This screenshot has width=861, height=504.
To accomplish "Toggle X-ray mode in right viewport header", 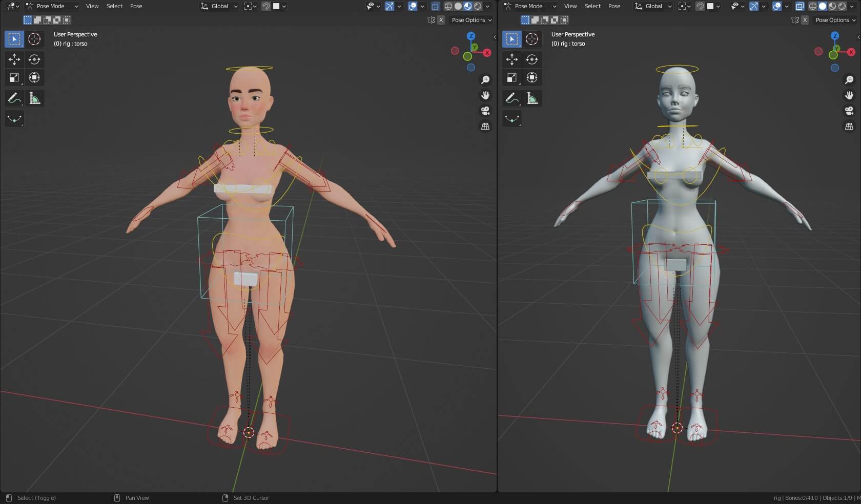I will (x=799, y=6).
